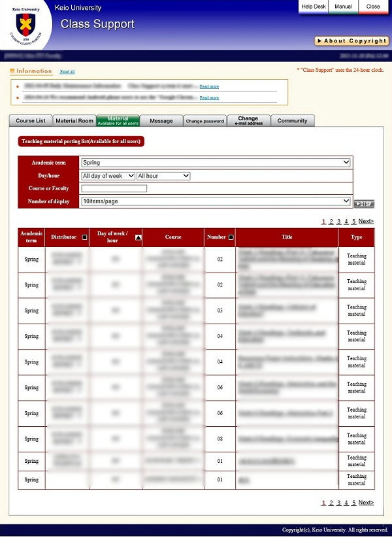This screenshot has height=538, width=392.
Task: Click the Course or Faculty input field
Action: [114, 189]
